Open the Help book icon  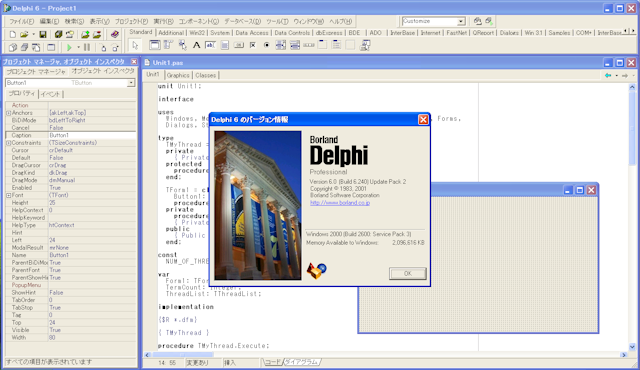coord(115,35)
